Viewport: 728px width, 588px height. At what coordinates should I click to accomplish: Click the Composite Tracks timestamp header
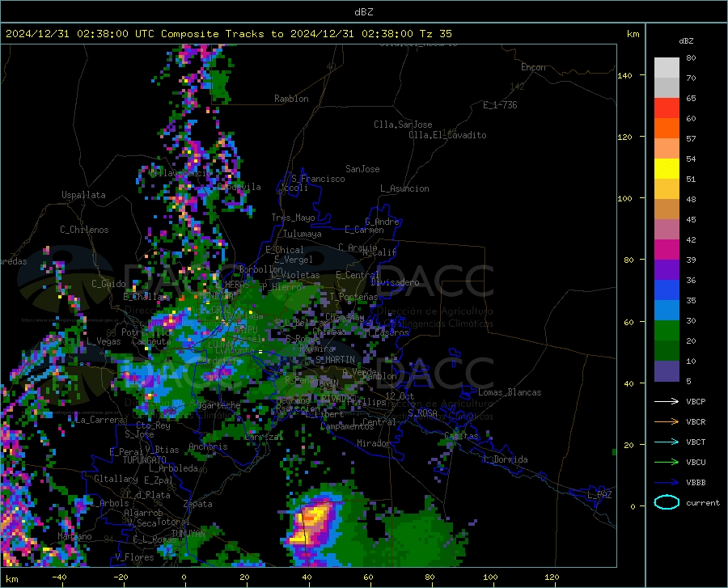tap(228, 34)
